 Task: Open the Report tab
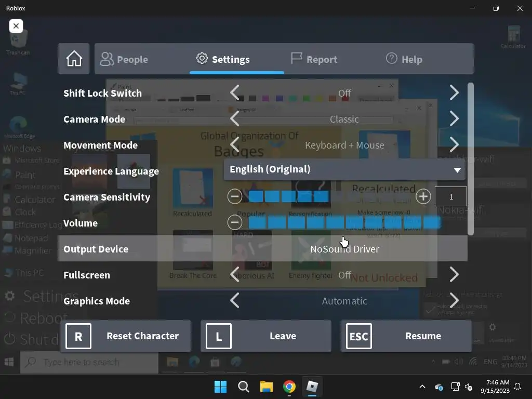314,59
